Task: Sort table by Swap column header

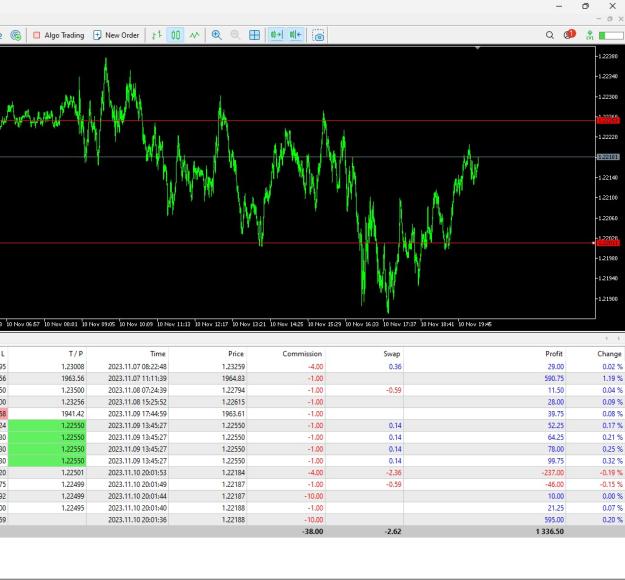Action: pyautogui.click(x=391, y=354)
